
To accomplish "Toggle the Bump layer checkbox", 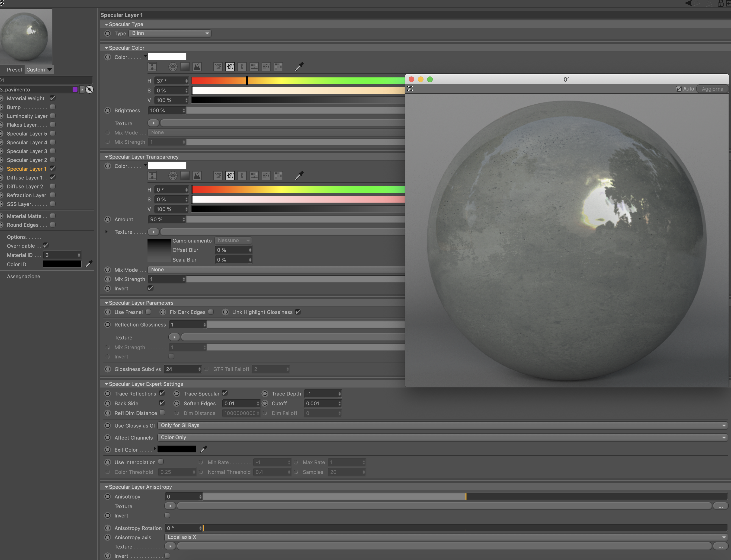I will point(53,107).
